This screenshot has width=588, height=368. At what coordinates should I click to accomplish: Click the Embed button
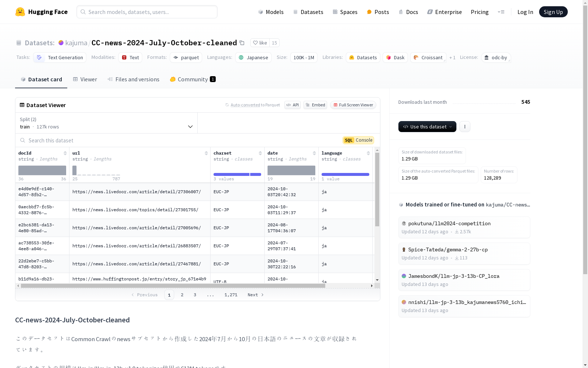[x=315, y=105]
